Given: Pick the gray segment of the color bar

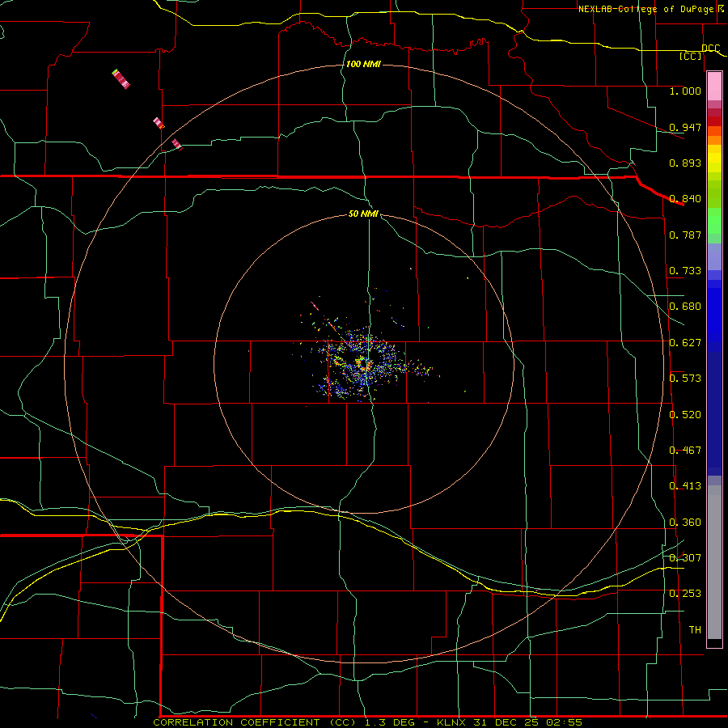Looking at the screenshot, I should pos(714,562).
